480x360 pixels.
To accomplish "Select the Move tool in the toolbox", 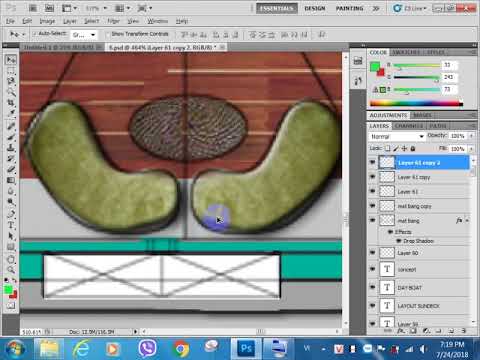I will 11,60.
